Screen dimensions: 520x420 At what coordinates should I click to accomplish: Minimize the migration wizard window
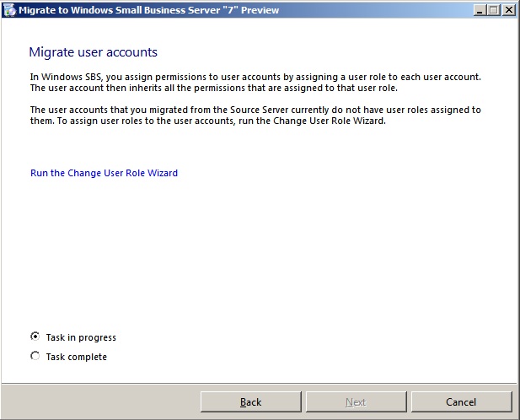[479, 10]
